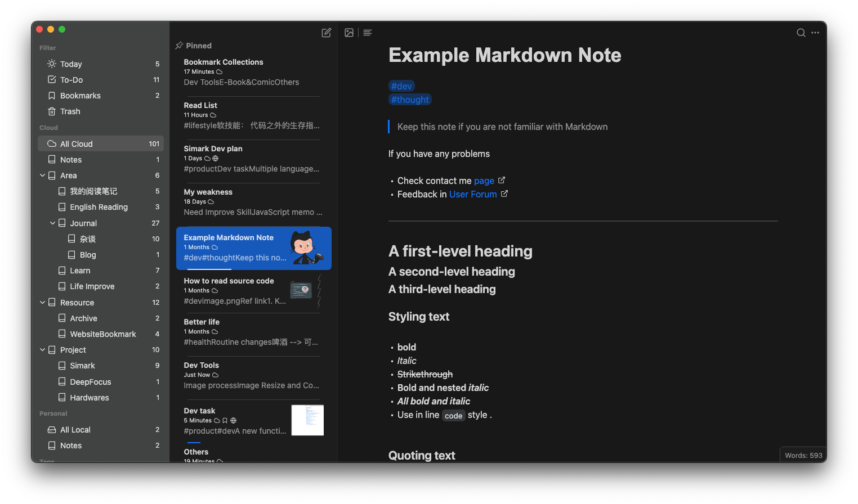The height and width of the screenshot is (504, 858).
Task: Click the new note compose icon
Action: click(326, 33)
